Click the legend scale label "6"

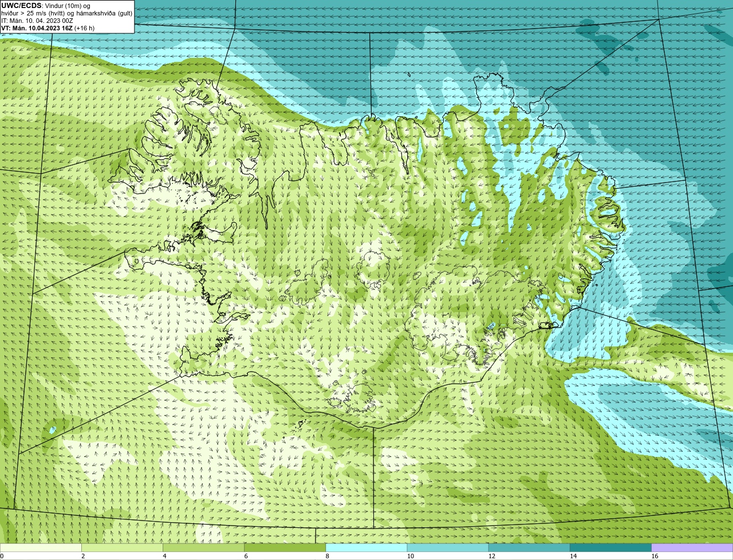click(x=246, y=556)
